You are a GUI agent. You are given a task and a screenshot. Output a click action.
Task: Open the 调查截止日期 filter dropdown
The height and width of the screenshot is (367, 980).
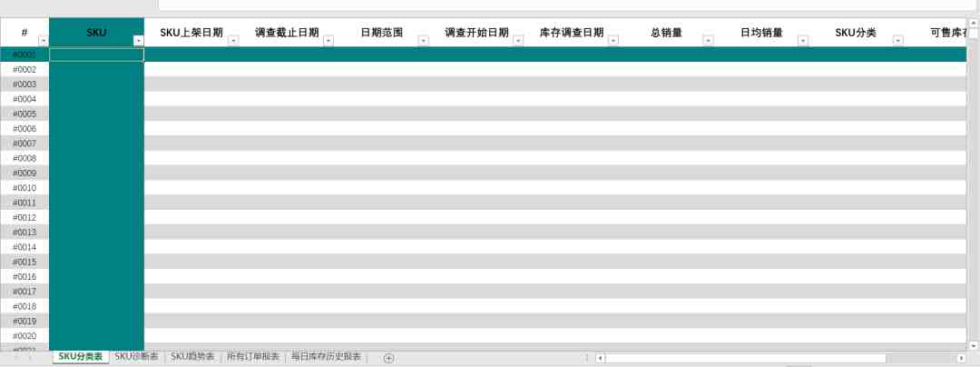[x=328, y=41]
